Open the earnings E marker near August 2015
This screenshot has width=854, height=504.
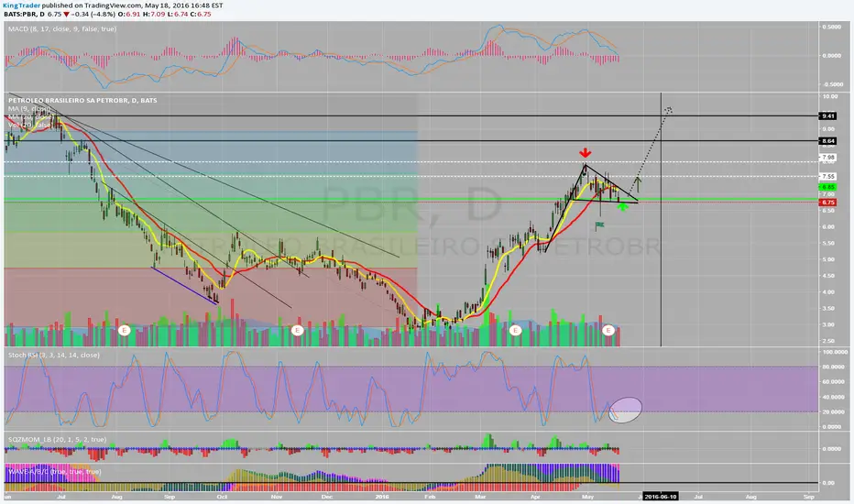tap(125, 330)
